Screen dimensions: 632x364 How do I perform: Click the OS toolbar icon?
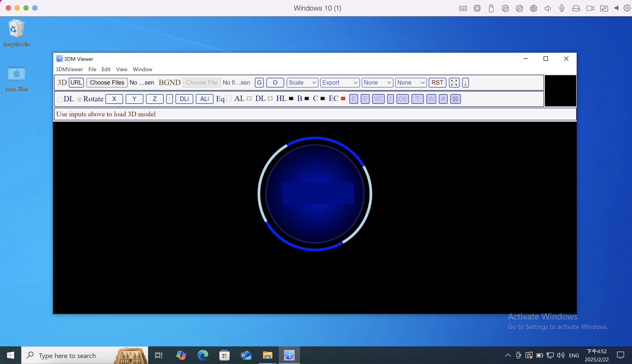pyautogui.click(x=402, y=99)
